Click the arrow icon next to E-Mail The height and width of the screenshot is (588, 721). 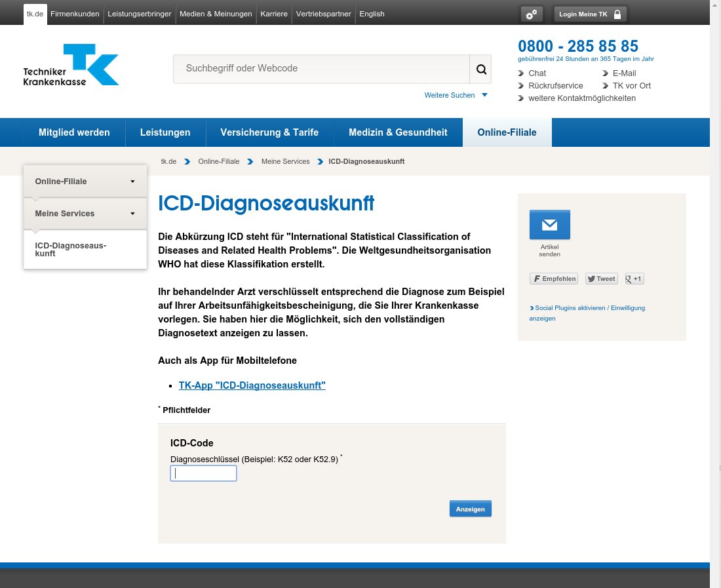point(605,73)
